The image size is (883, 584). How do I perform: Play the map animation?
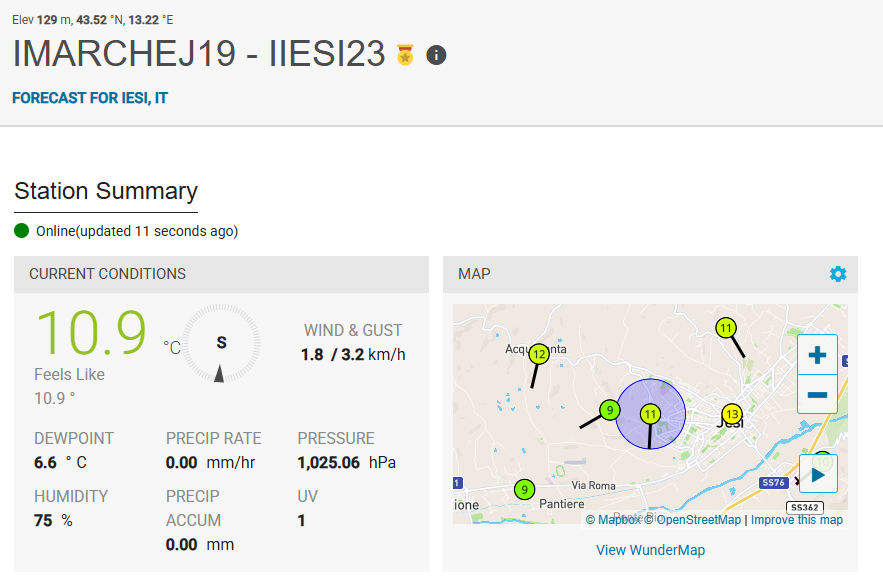[x=818, y=474]
